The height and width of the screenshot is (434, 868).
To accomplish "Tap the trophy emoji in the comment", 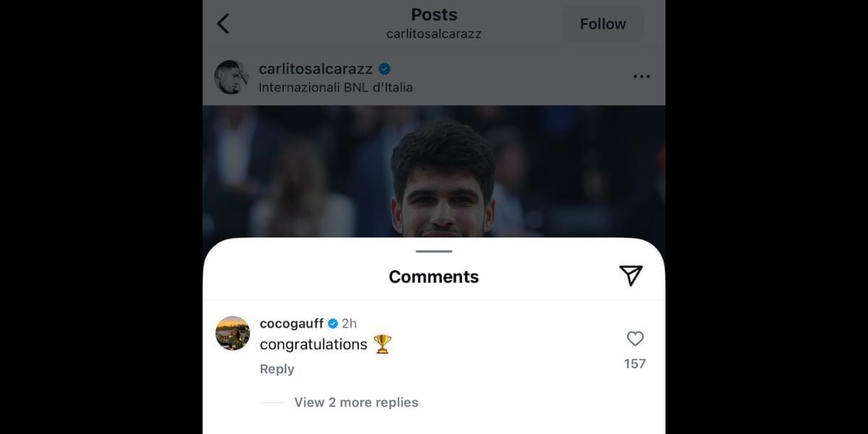I will click(x=382, y=344).
